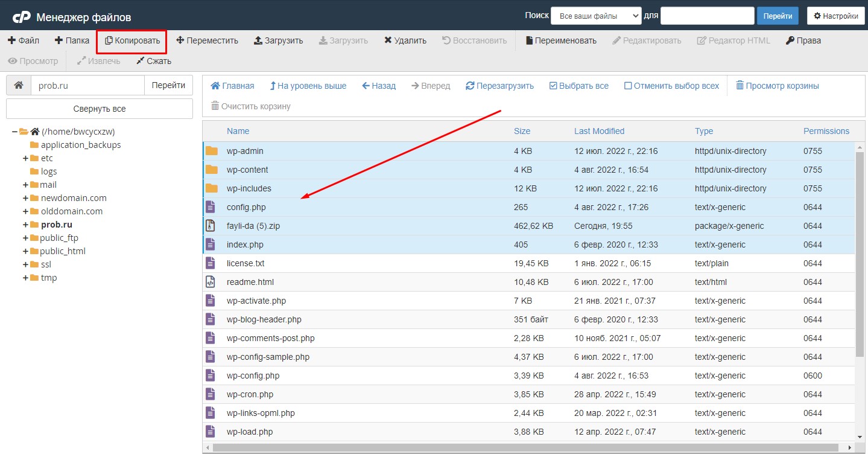Click the path field containing prob.ru
The height and width of the screenshot is (454, 868).
pos(87,85)
